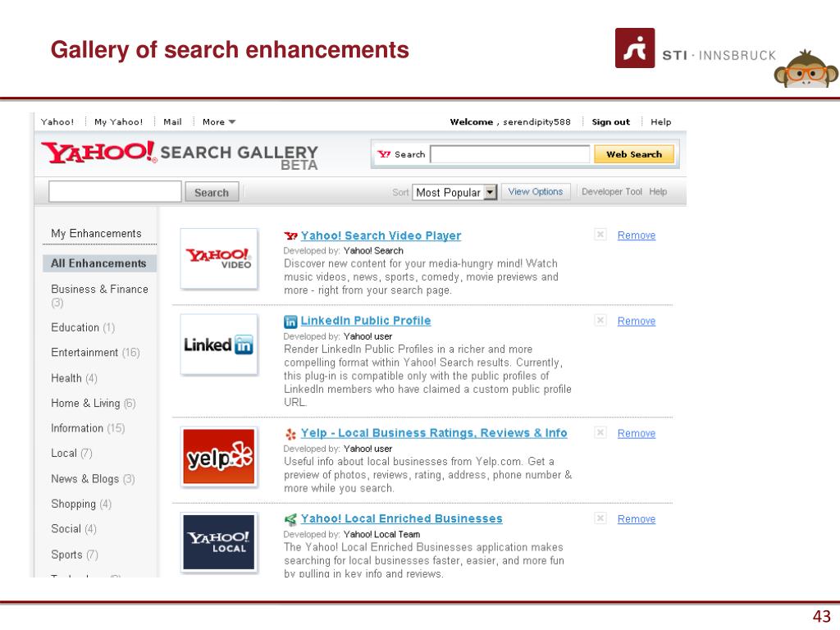Select Information category
Screen dimensions: 840x630
click(88, 428)
